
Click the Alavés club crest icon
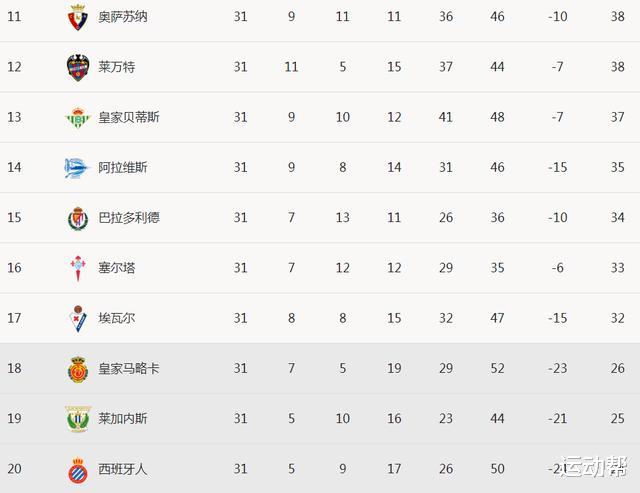[78, 167]
